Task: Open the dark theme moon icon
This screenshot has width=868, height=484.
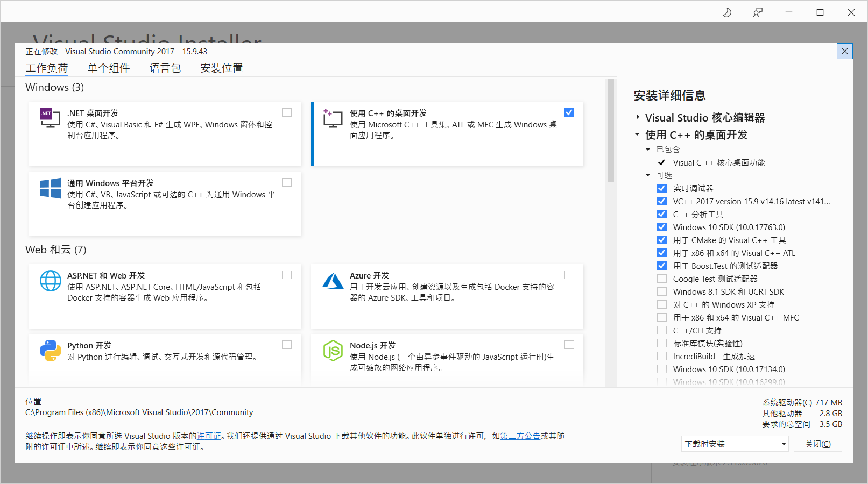Action: click(x=726, y=12)
